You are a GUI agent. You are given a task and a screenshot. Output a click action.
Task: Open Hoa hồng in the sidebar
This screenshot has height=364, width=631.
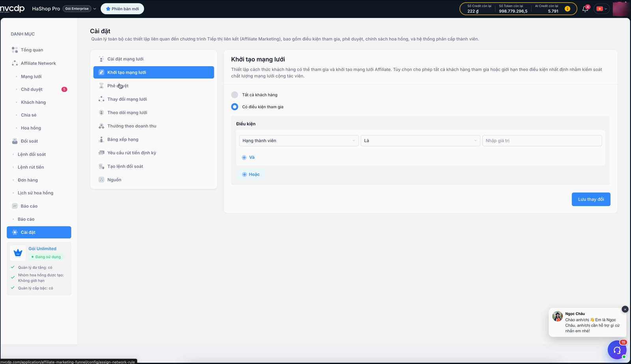pyautogui.click(x=31, y=128)
